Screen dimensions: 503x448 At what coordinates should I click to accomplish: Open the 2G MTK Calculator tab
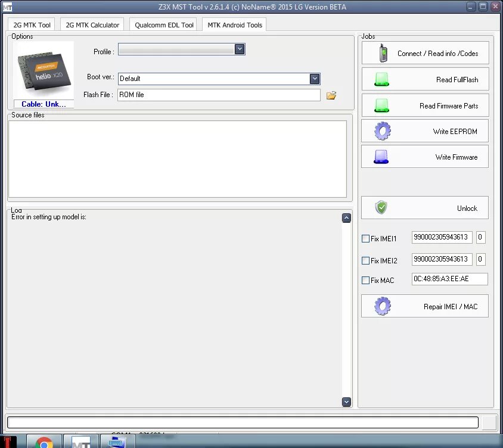[92, 25]
